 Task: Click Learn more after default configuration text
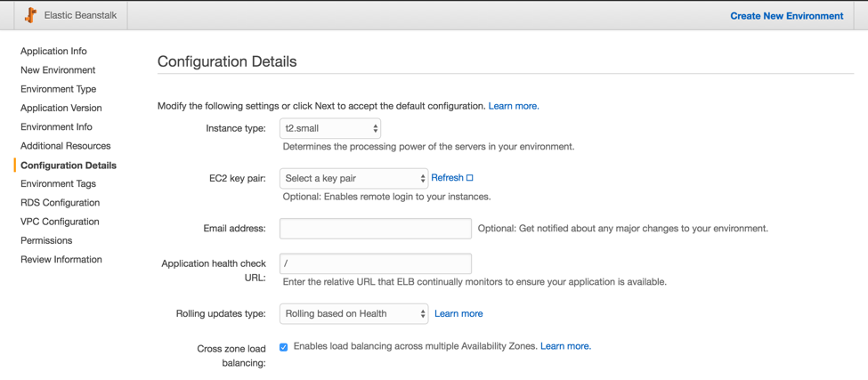pos(514,106)
